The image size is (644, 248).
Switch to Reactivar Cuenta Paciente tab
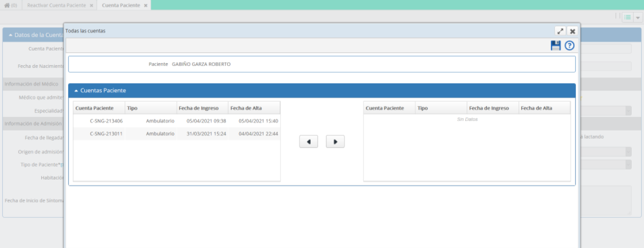[x=56, y=5]
